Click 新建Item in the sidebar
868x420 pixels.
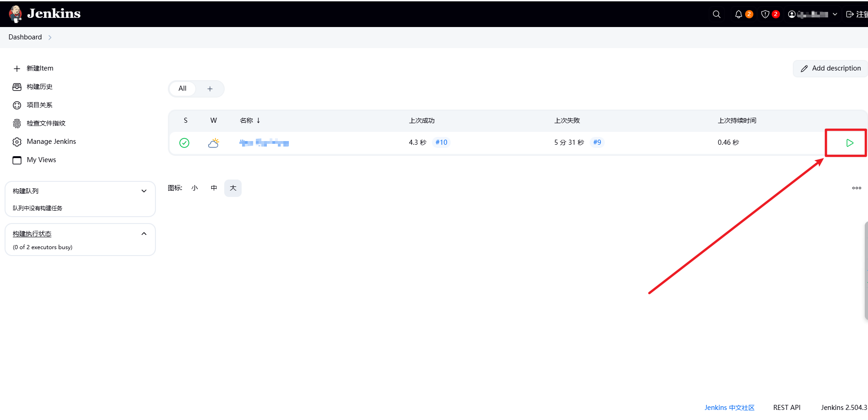pyautogui.click(x=40, y=68)
